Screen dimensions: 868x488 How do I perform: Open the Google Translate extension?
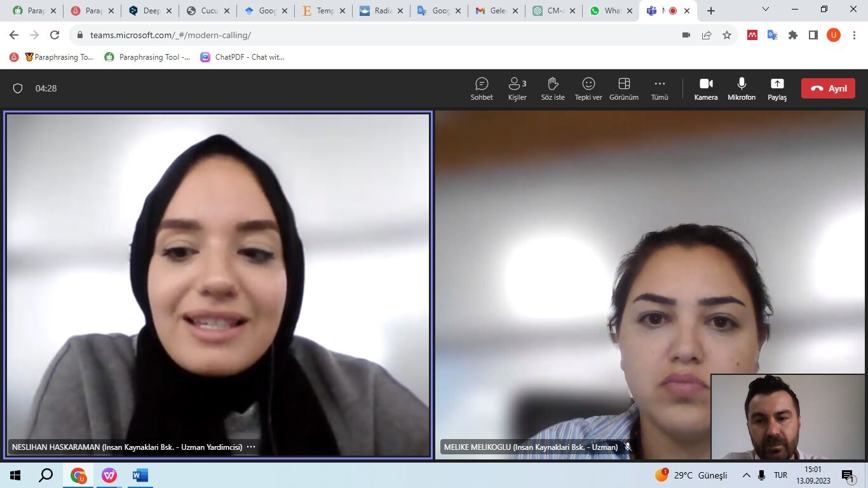point(773,35)
